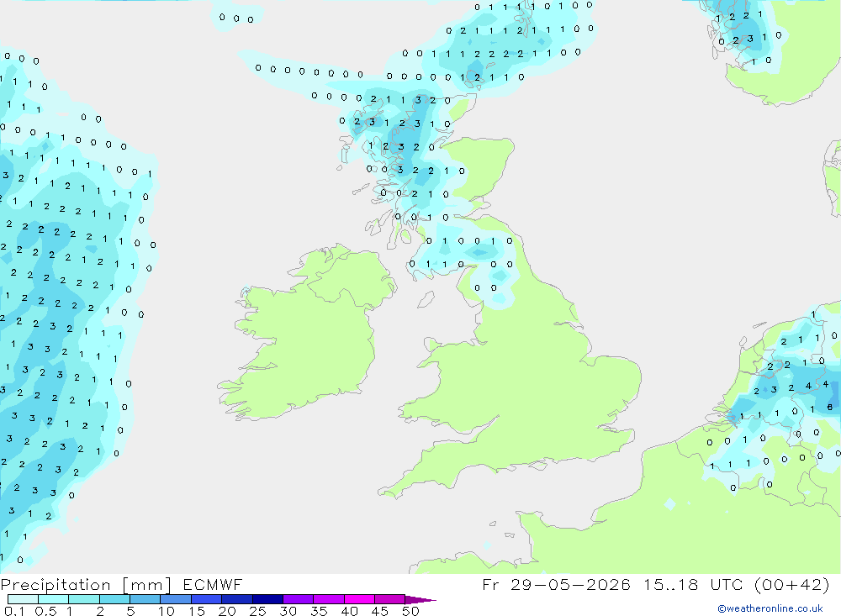Click the 'ECMWF' model label

click(213, 584)
